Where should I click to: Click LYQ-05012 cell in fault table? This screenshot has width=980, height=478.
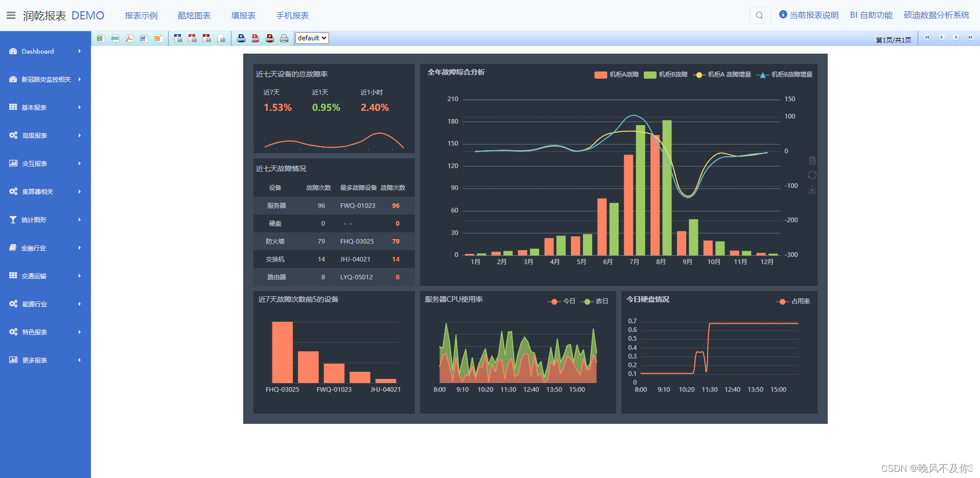(x=357, y=277)
